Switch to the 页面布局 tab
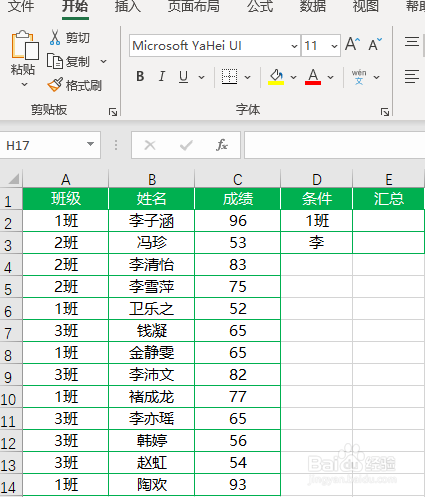This screenshot has width=425, height=497. 194,6
